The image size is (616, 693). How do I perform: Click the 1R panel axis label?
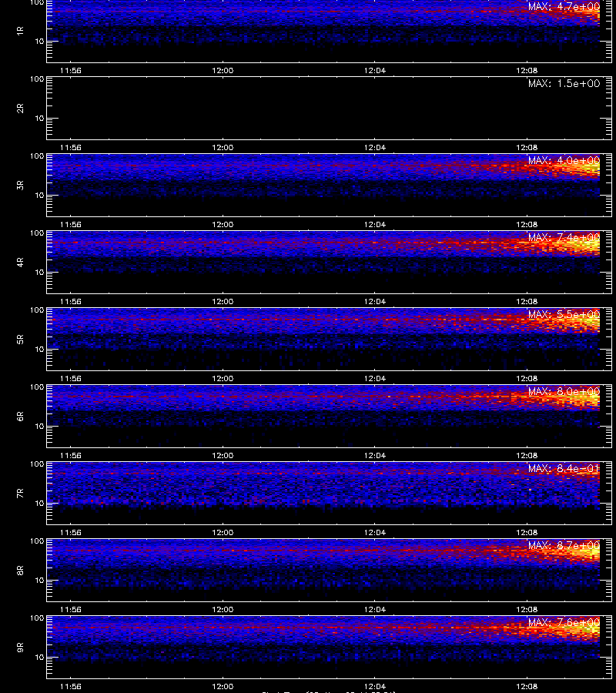20,32
